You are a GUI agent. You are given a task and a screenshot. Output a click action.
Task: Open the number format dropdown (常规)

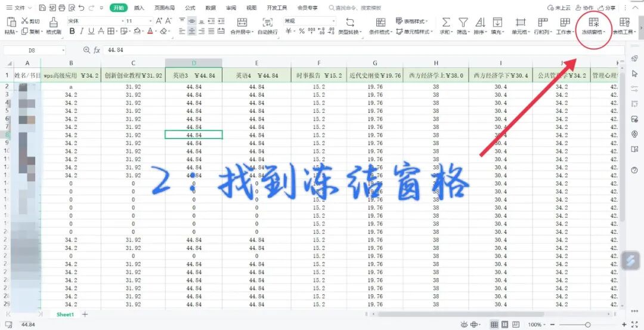[333, 21]
